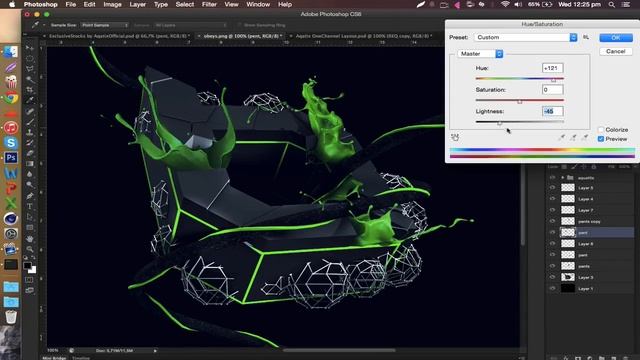Viewport: 640px width, 360px height.
Task: Hide Layer 5 using its eye icon
Action: (552, 188)
